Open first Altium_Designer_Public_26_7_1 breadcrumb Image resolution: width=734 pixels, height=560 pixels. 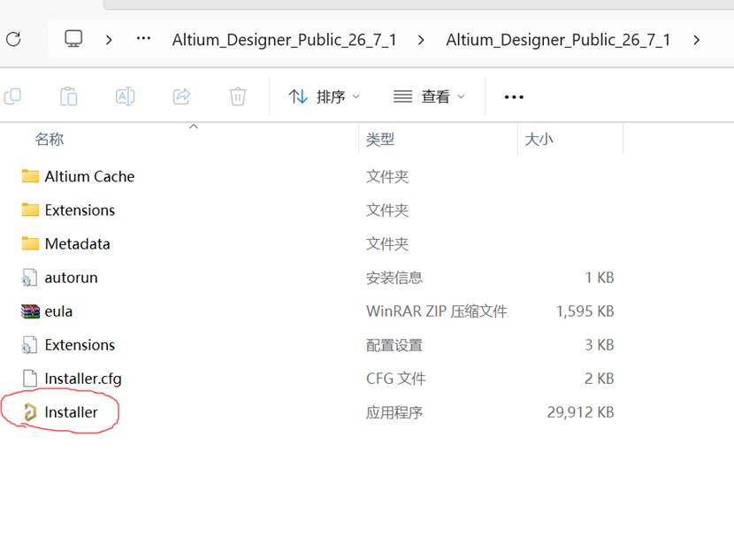284,40
